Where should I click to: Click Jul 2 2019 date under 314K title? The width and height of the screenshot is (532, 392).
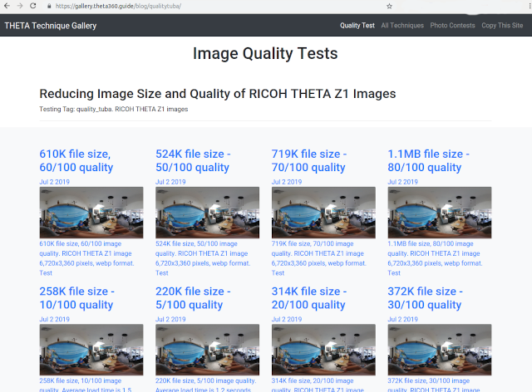286,319
